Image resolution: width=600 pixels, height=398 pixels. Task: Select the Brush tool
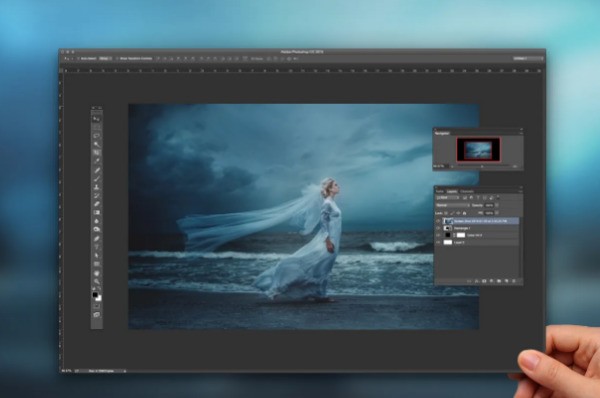(97, 179)
